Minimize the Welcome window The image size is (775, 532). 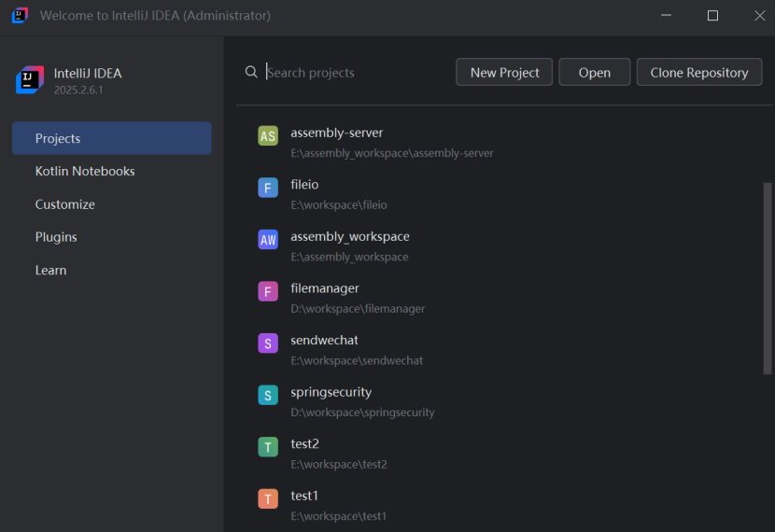[667, 15]
